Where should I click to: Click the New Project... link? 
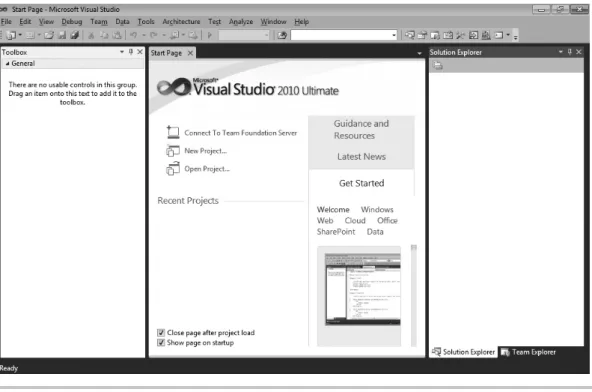click(205, 151)
